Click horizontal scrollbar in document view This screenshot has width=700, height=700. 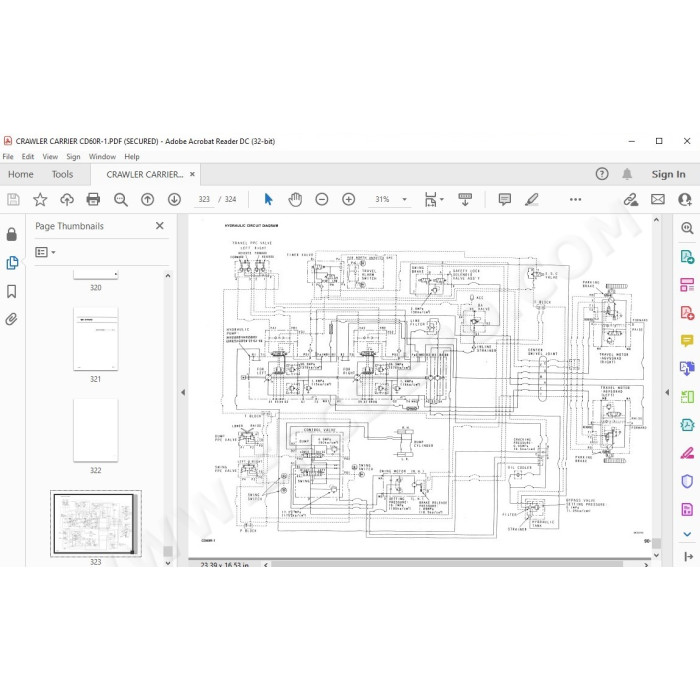pyautogui.click(x=446, y=564)
